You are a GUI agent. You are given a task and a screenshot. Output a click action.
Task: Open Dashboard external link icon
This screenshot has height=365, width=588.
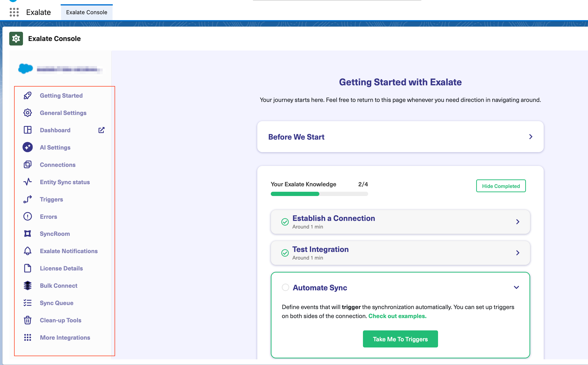tap(101, 130)
